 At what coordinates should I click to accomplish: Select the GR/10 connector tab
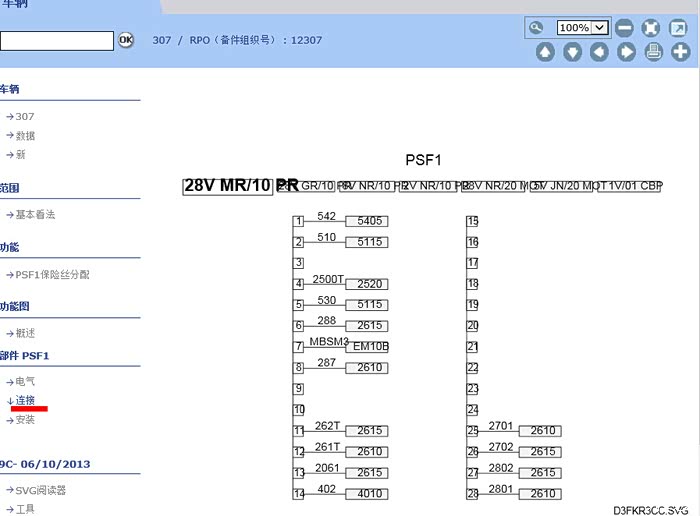pyautogui.click(x=305, y=186)
